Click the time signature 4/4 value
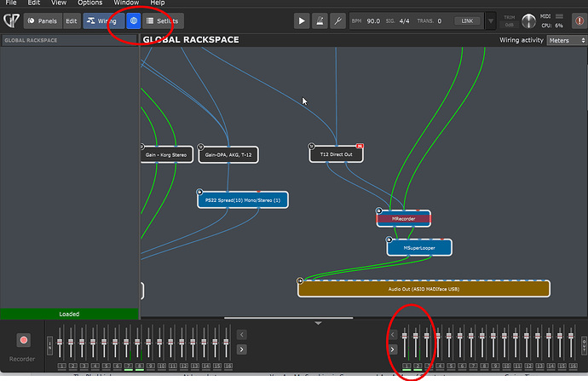Viewport: 588px width, 381px height. click(x=404, y=21)
